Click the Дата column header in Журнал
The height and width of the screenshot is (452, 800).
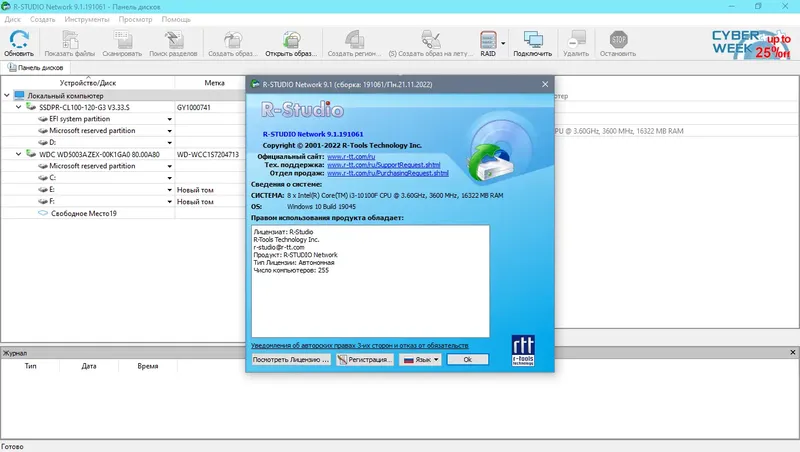click(89, 366)
